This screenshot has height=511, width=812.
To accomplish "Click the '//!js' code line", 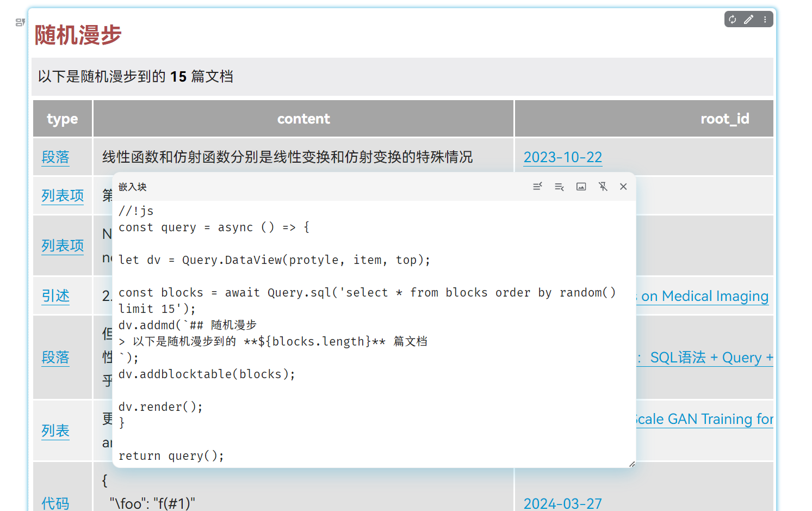I will pyautogui.click(x=136, y=211).
